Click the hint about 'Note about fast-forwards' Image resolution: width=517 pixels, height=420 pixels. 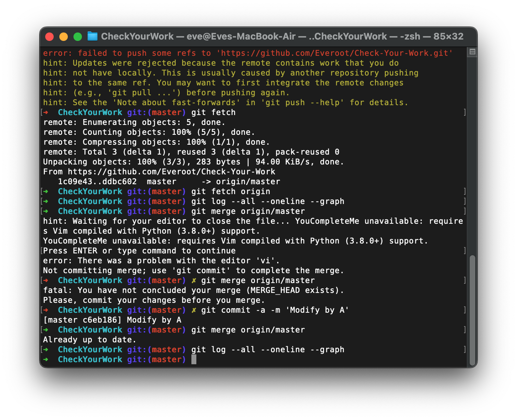pos(226,102)
